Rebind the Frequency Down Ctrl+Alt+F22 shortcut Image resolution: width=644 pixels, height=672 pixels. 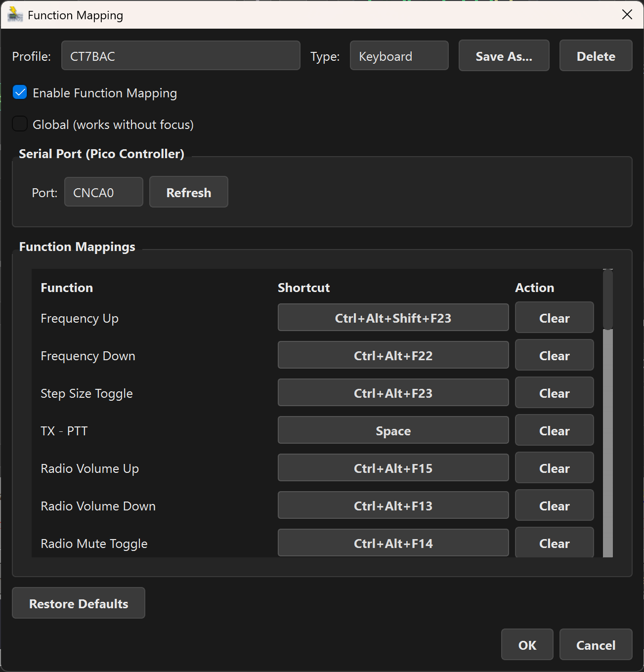coord(393,355)
